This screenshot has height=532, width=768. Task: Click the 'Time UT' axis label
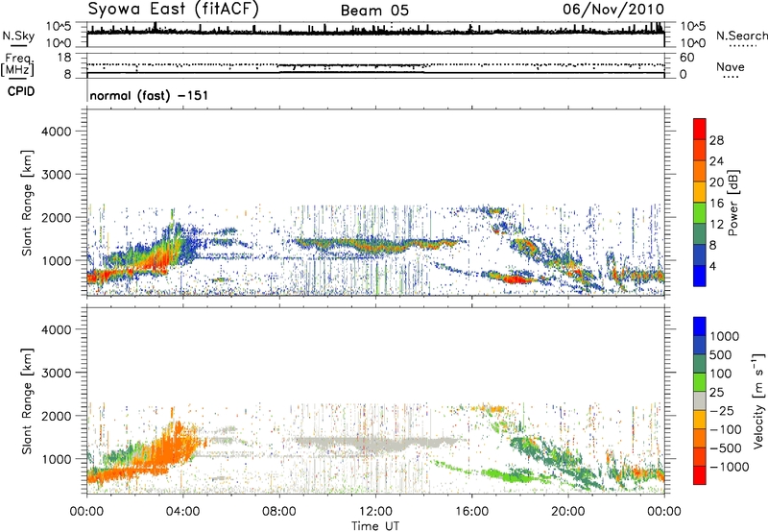[x=375, y=526]
